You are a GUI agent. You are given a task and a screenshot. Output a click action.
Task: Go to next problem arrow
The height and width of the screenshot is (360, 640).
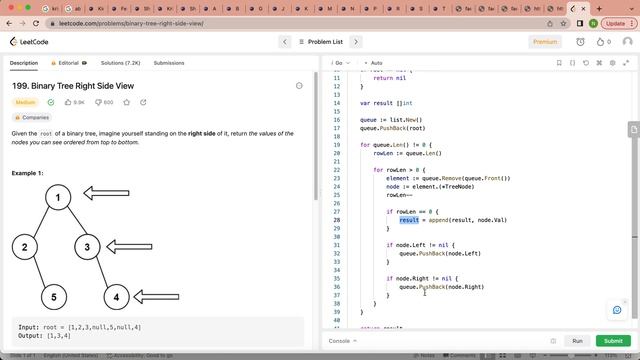click(x=356, y=42)
